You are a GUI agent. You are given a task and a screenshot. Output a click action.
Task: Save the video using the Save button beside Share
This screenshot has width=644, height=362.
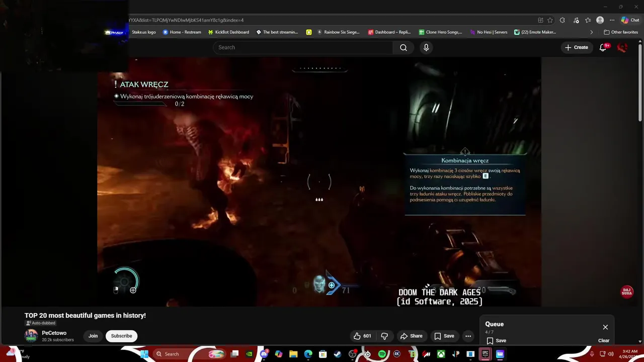click(x=444, y=336)
